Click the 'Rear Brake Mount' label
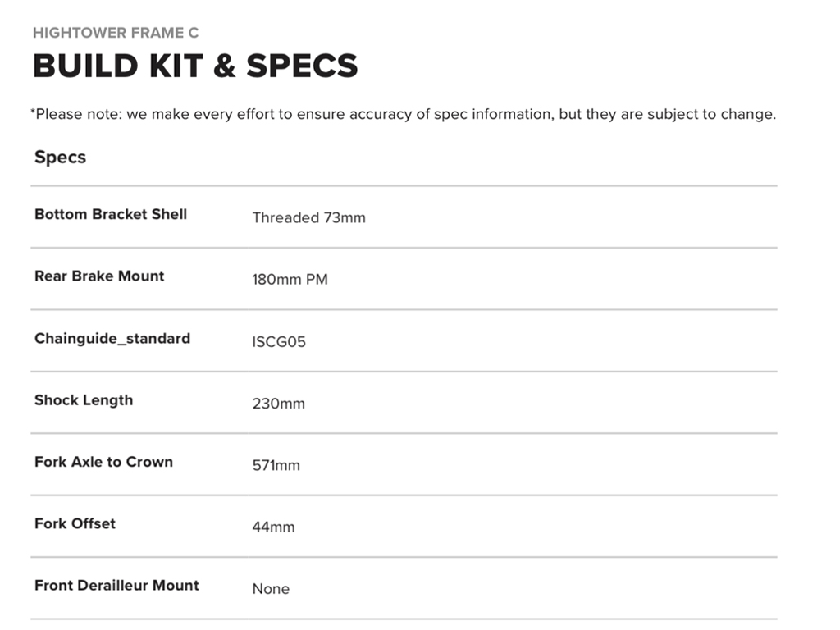Image resolution: width=840 pixels, height=630 pixels. click(99, 276)
